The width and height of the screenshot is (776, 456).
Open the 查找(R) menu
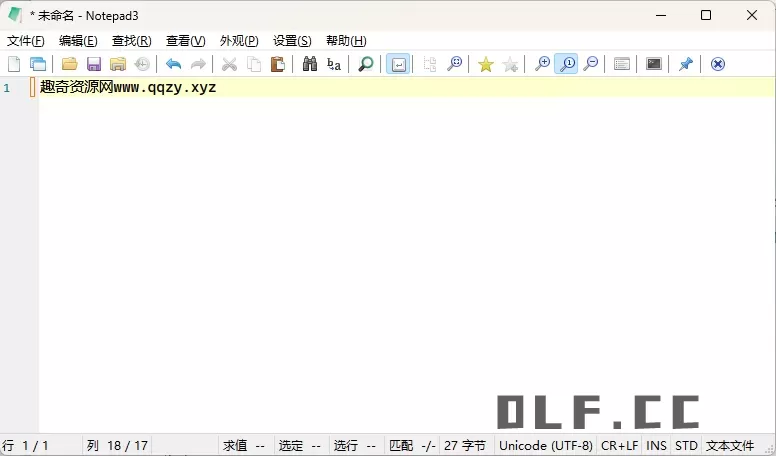point(132,41)
